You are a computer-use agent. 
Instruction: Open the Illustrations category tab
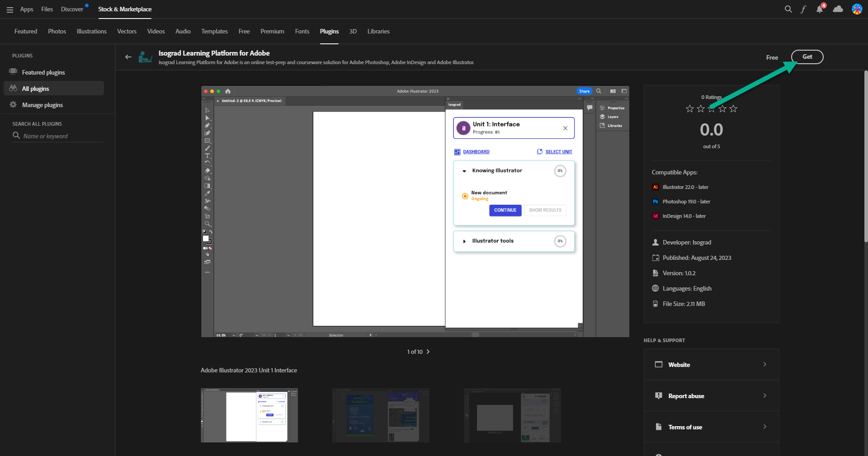click(x=92, y=31)
